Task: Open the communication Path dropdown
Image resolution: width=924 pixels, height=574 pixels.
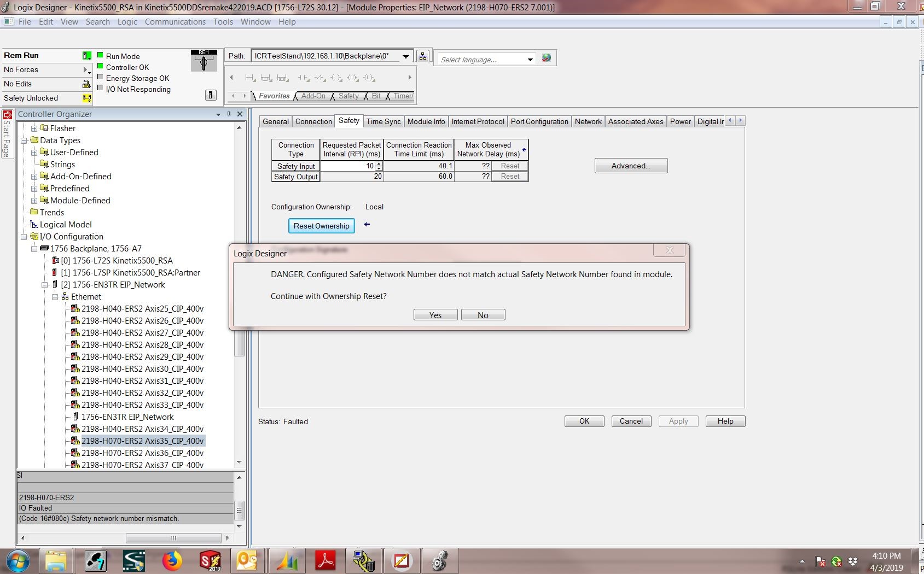Action: point(406,56)
